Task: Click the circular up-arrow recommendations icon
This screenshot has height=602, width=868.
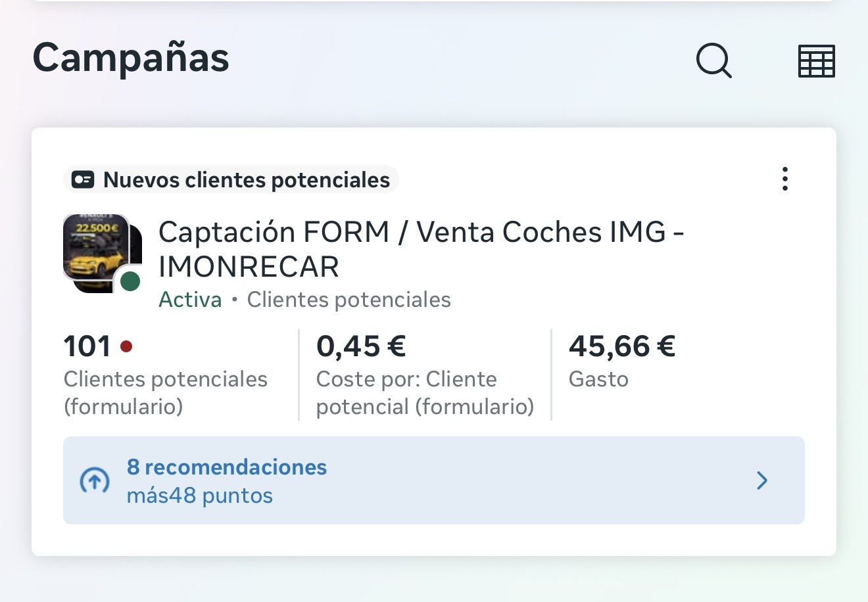Action: coord(94,481)
